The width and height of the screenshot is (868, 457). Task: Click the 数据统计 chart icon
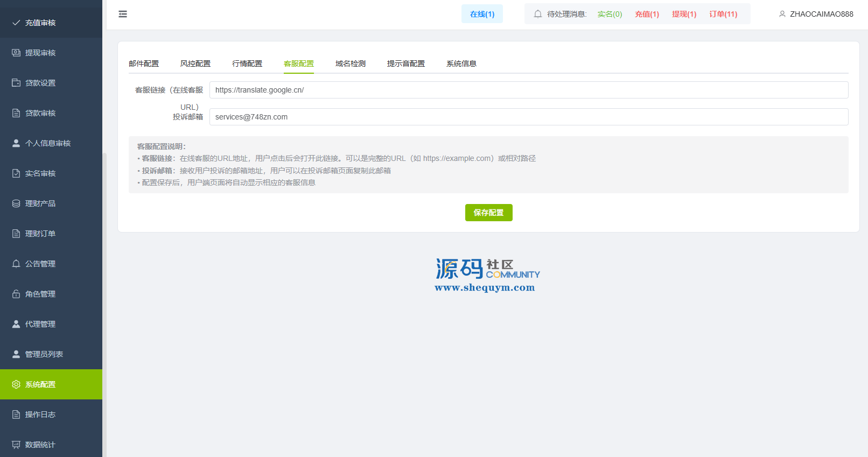tap(16, 445)
